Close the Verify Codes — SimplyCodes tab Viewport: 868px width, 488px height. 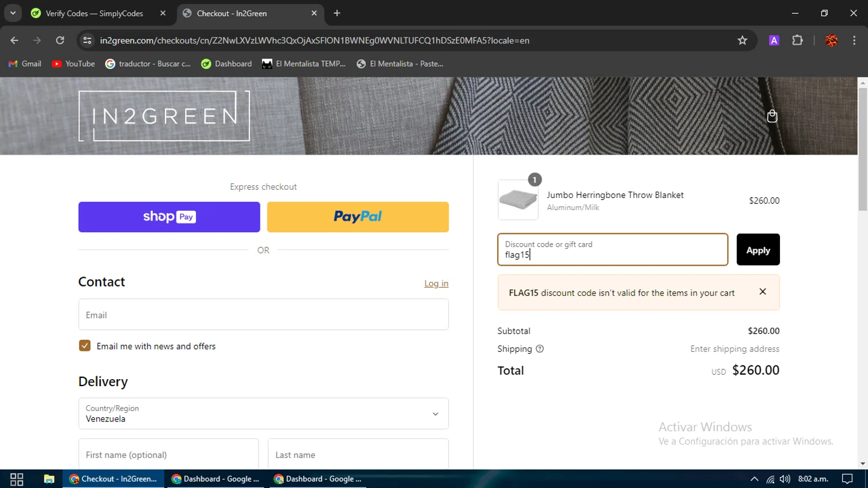(163, 13)
